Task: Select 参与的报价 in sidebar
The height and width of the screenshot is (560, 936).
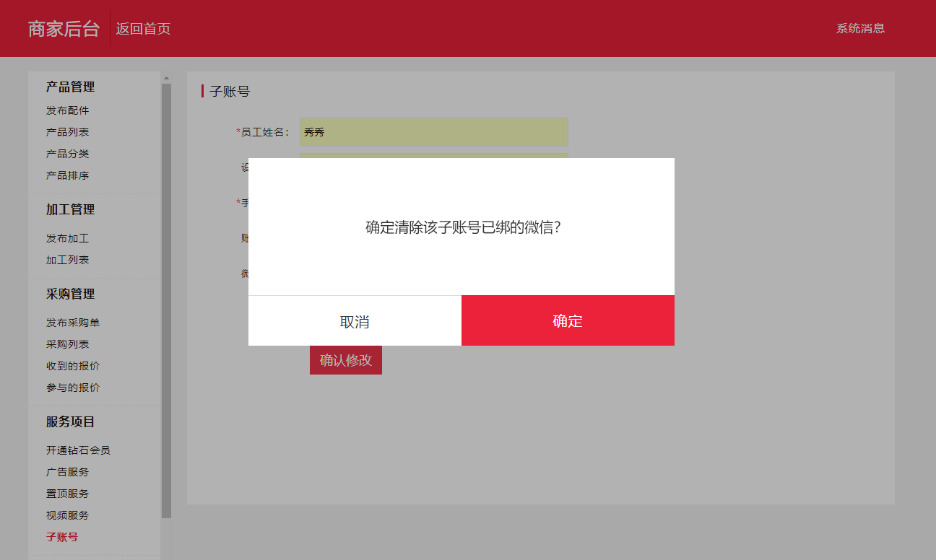Action: coord(73,388)
